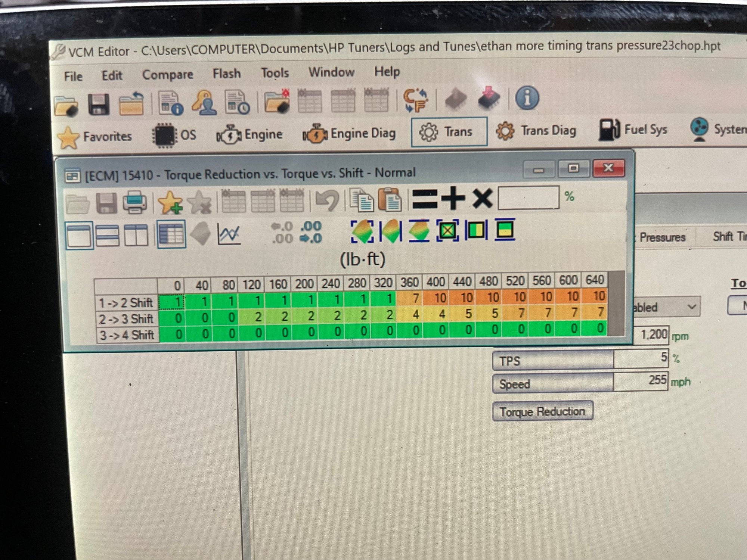
Task: Toggle the vertical split view layout
Action: [x=136, y=235]
